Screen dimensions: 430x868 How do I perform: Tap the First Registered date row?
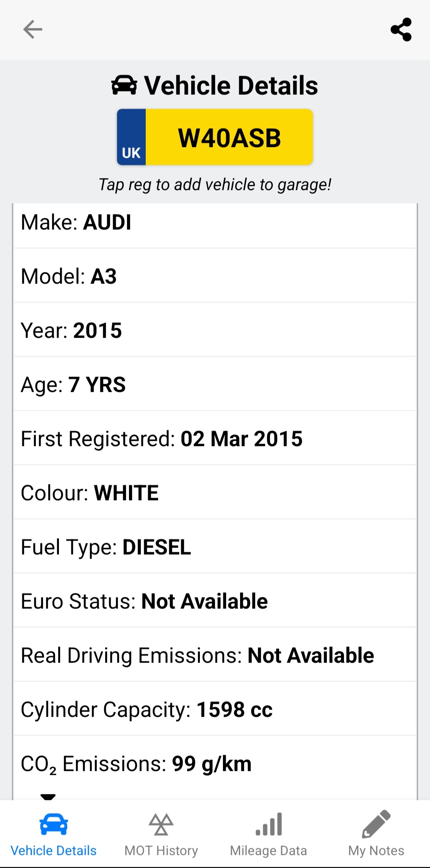(x=215, y=439)
